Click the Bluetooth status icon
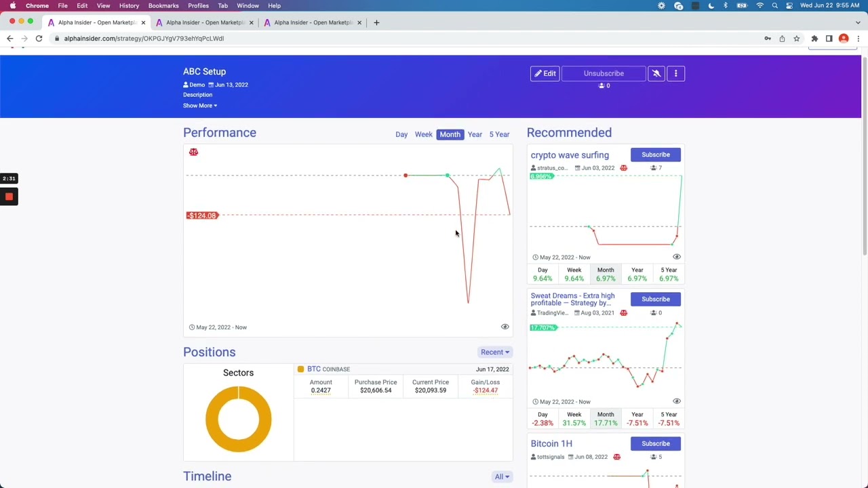 tap(725, 5)
